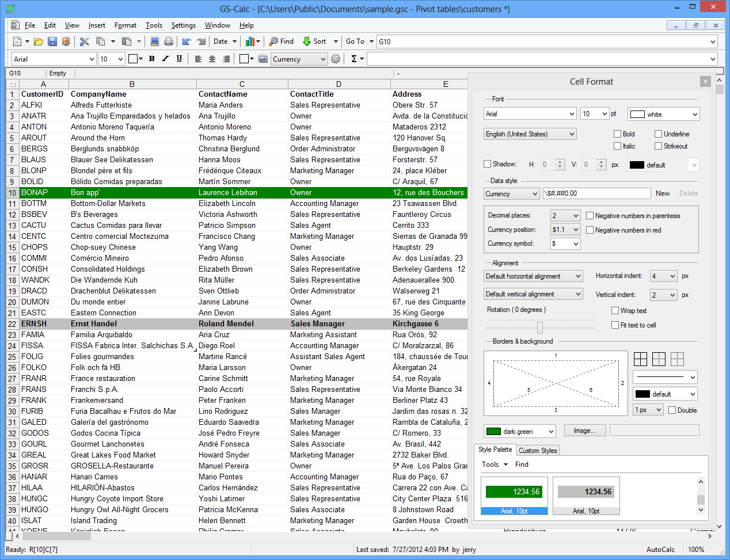Click the center align toolbar icon

212,59
